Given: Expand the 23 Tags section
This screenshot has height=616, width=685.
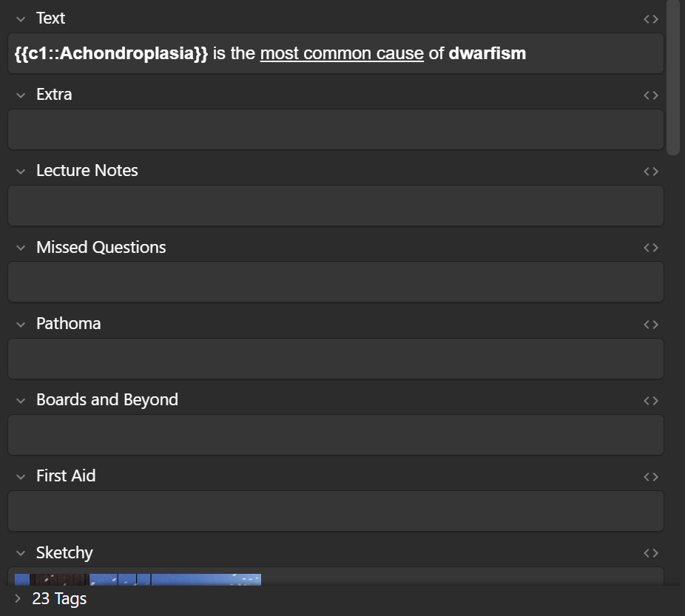Looking at the screenshot, I should coord(18,599).
